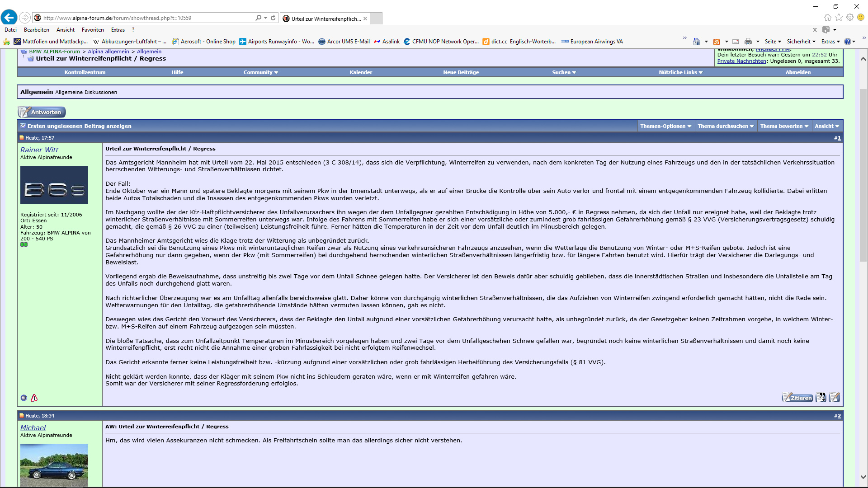Viewport: 868px width, 488px height.
Task: Click the first unread post arrow icon
Action: [23, 126]
